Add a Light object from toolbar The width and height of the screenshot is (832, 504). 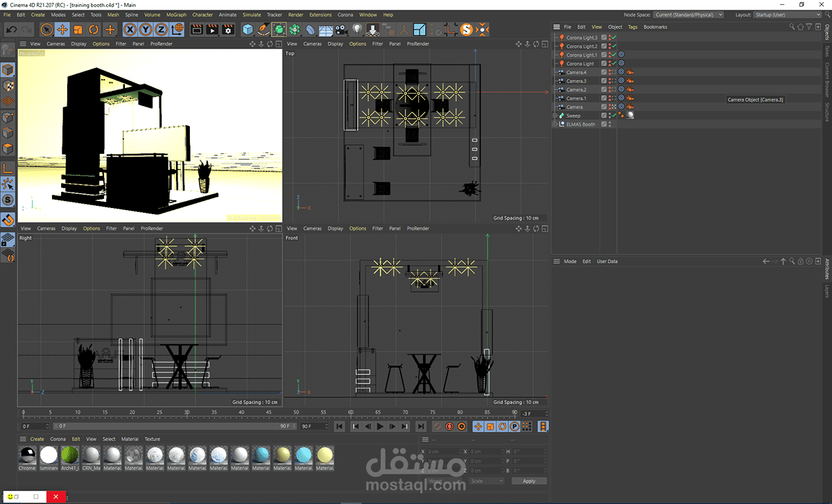357,29
